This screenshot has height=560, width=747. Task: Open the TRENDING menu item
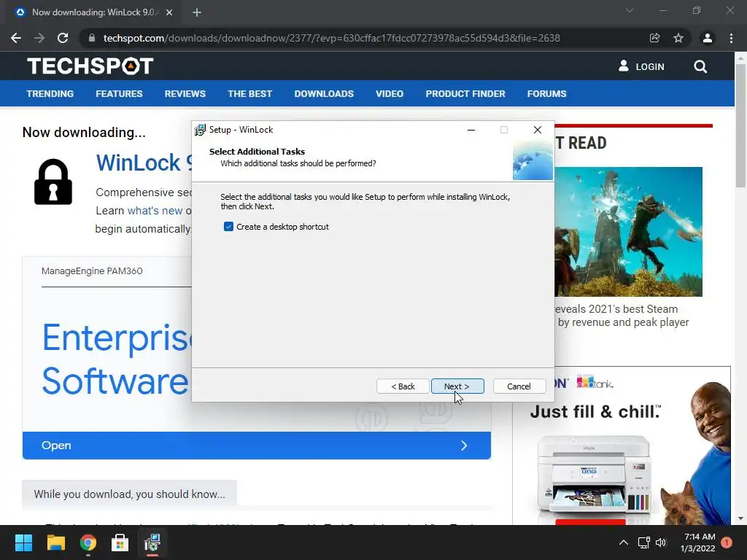(x=50, y=94)
